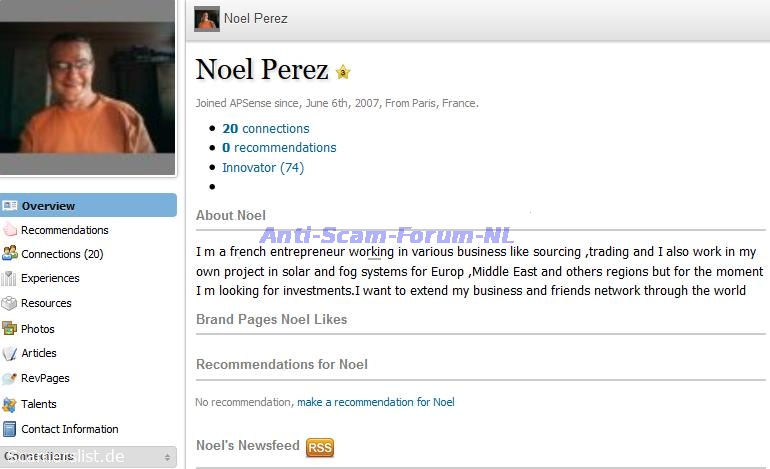The image size is (770, 469).
Task: Click the Experiences sidebar icon
Action: click(x=10, y=278)
